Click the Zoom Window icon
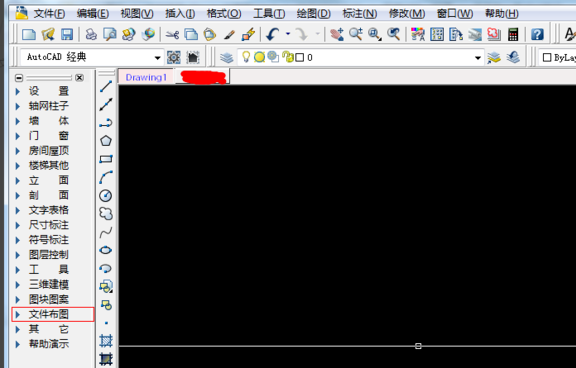The height and width of the screenshot is (368, 576). [374, 35]
